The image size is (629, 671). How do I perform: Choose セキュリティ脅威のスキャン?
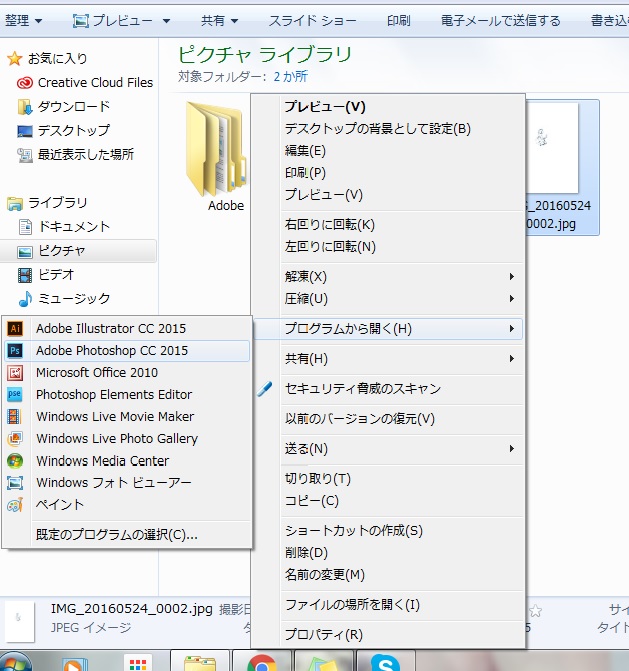point(388,389)
